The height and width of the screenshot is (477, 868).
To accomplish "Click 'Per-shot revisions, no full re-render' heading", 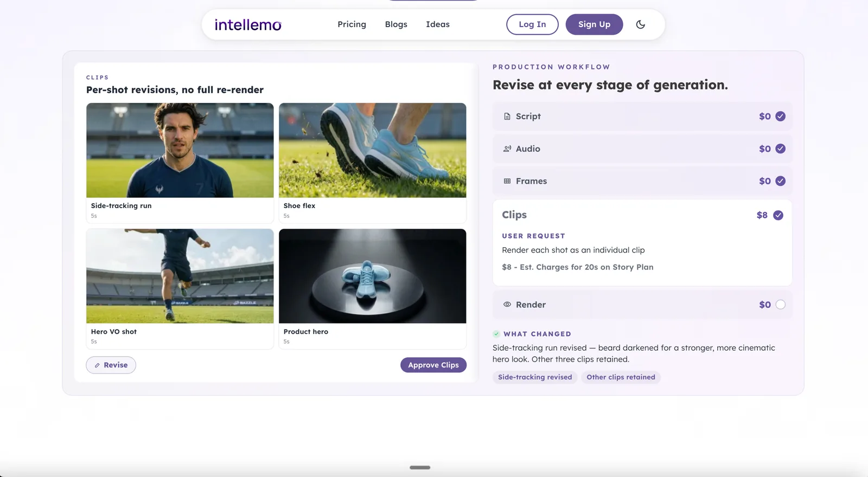I will (175, 90).
